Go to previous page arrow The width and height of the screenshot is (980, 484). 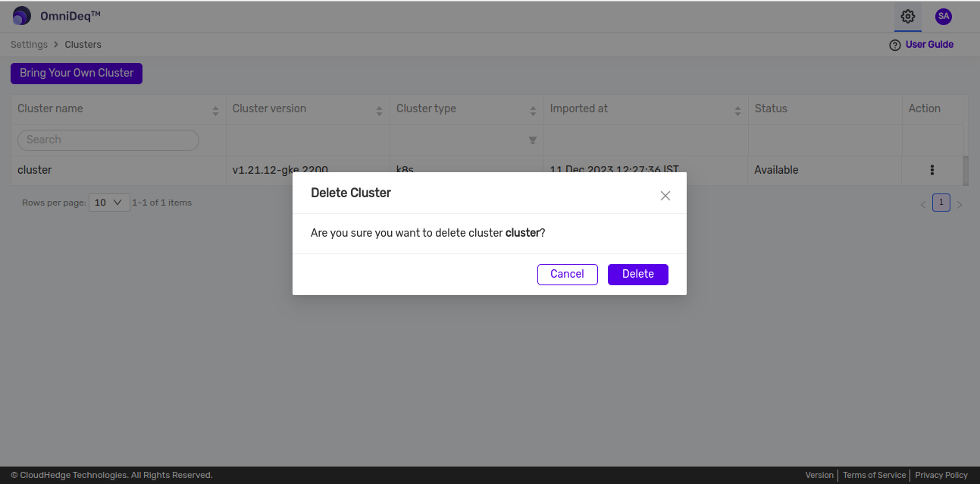click(x=922, y=205)
